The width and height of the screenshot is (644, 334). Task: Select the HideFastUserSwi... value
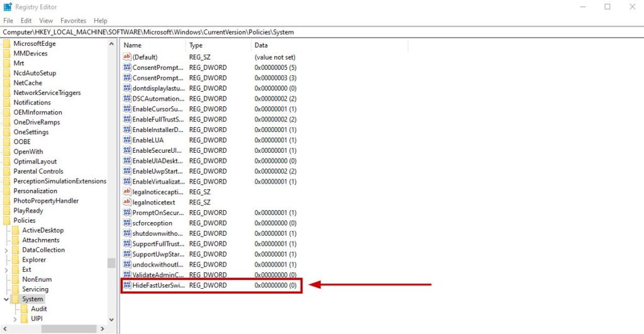(158, 285)
